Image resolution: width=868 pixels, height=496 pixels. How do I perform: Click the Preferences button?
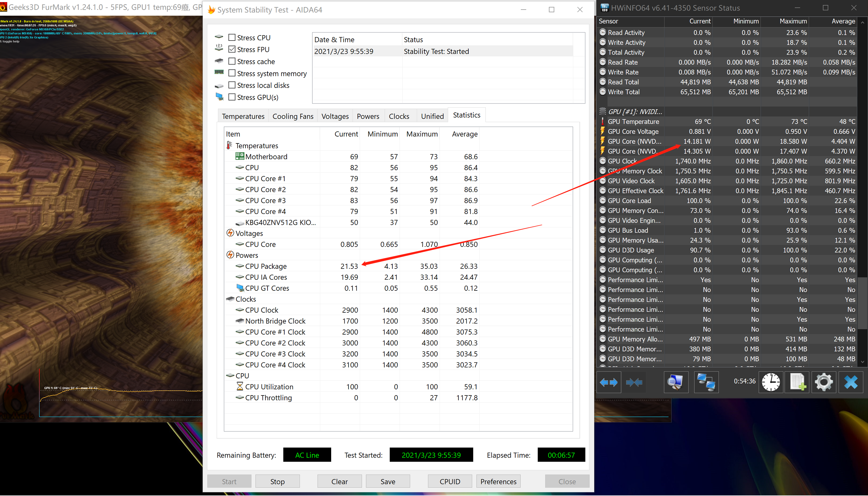pos(498,481)
